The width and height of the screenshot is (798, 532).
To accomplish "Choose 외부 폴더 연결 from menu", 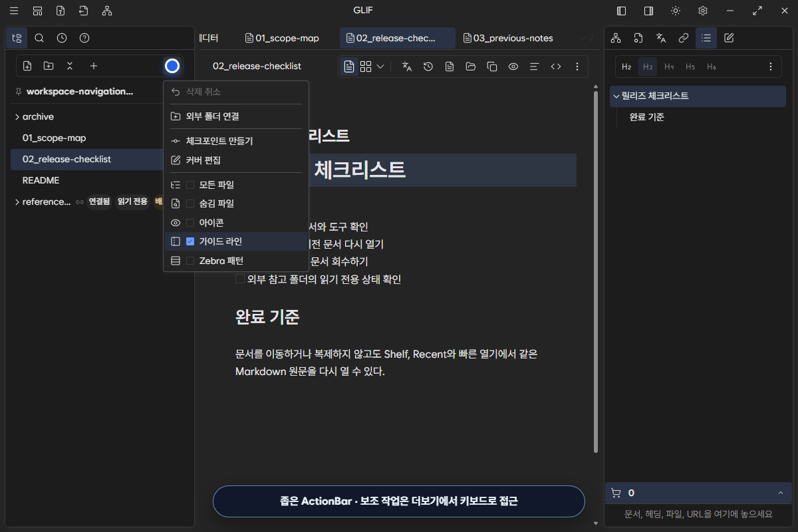I will tap(236, 116).
